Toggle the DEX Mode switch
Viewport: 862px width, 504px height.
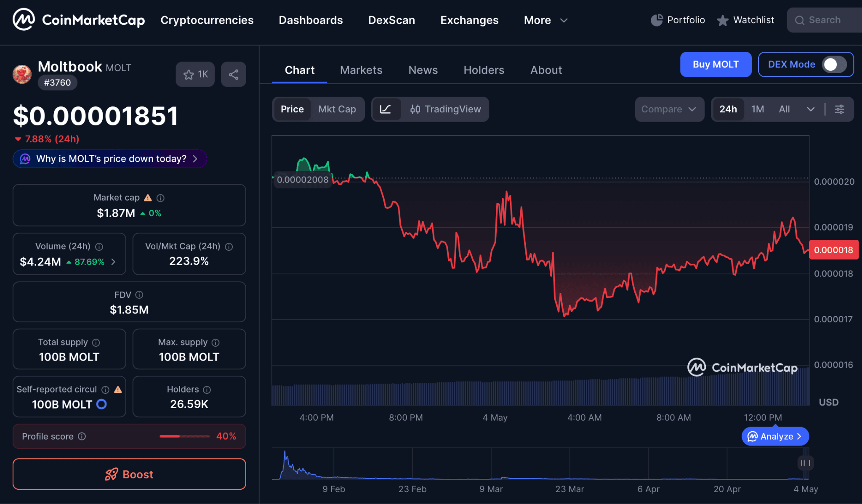coord(835,64)
